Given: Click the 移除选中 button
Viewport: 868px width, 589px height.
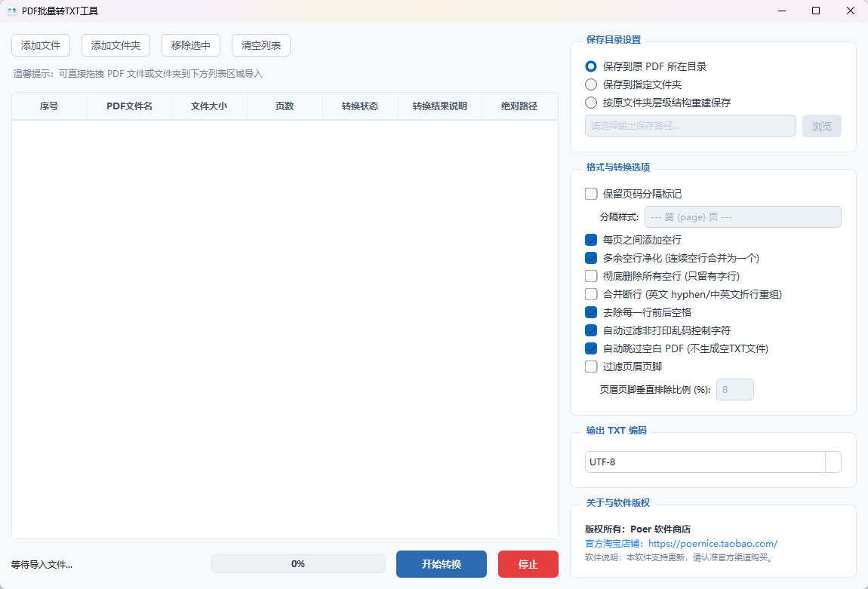Looking at the screenshot, I should coord(191,45).
